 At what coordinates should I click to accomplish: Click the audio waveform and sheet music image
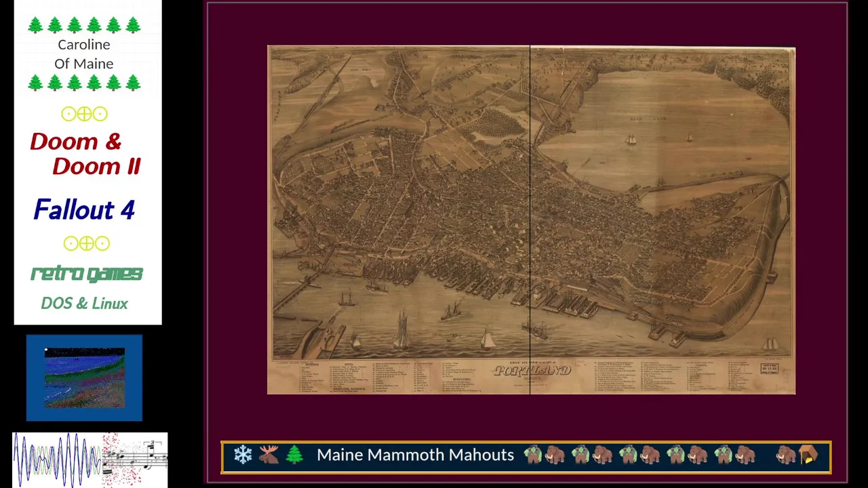pyautogui.click(x=90, y=459)
